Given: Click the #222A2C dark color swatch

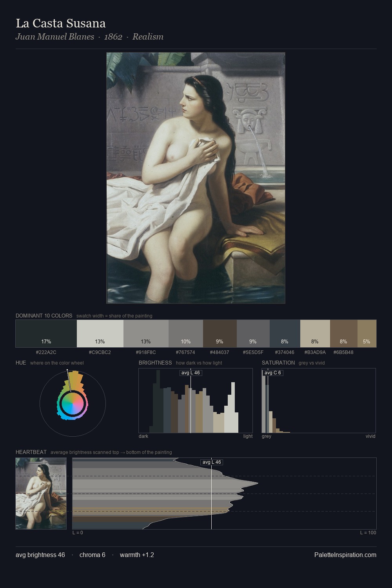Looking at the screenshot, I should (46, 334).
